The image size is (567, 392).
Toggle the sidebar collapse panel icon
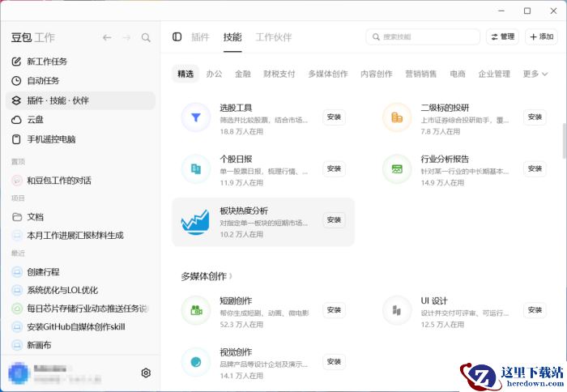point(177,37)
